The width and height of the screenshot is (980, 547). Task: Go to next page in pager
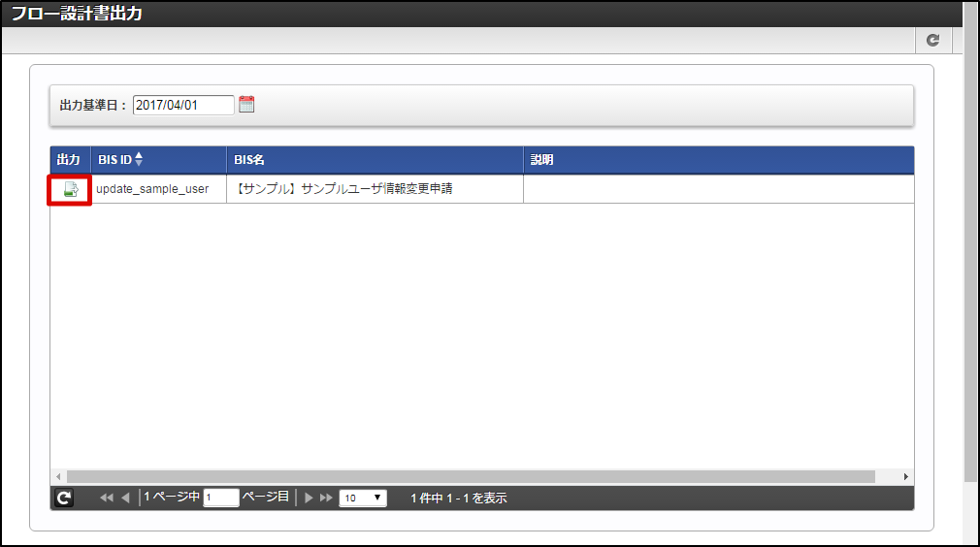click(x=309, y=498)
